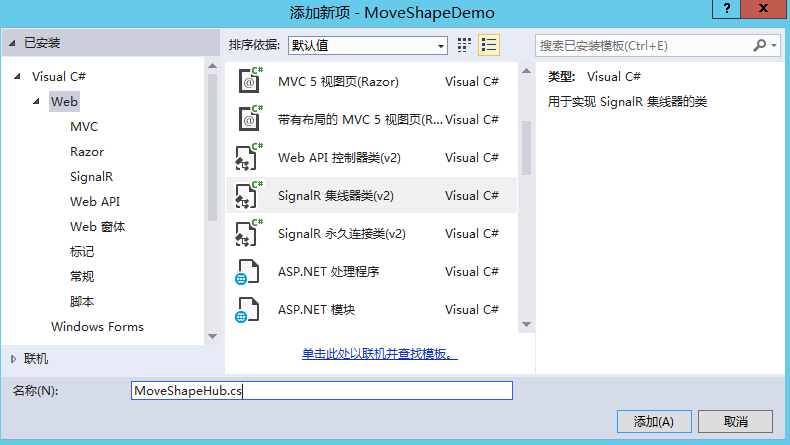
Task: Expand the 联机 section
Action: (x=13, y=359)
